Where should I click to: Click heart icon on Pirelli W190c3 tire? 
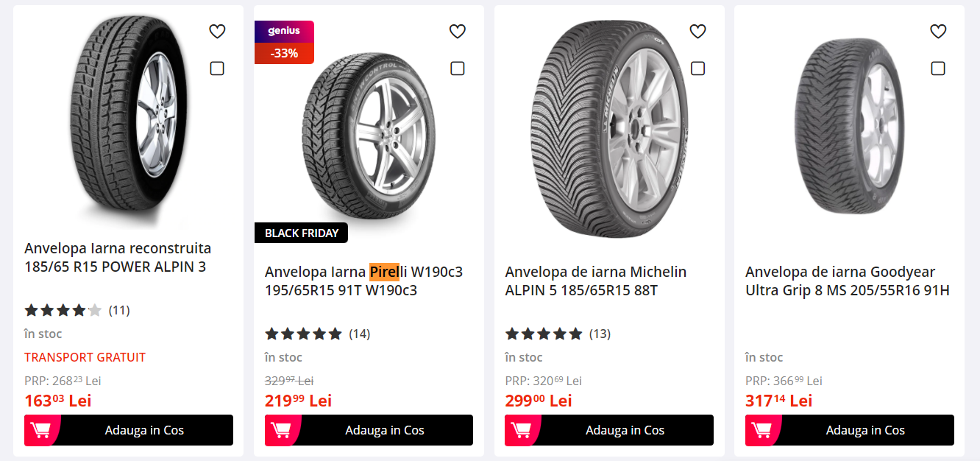click(458, 32)
